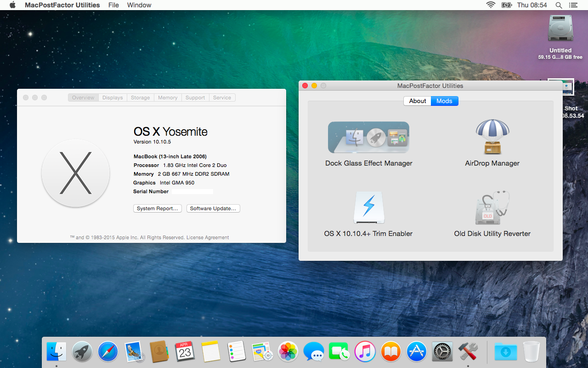The width and height of the screenshot is (588, 368).
Task: Open Reminders from the Dock
Action: point(237,352)
